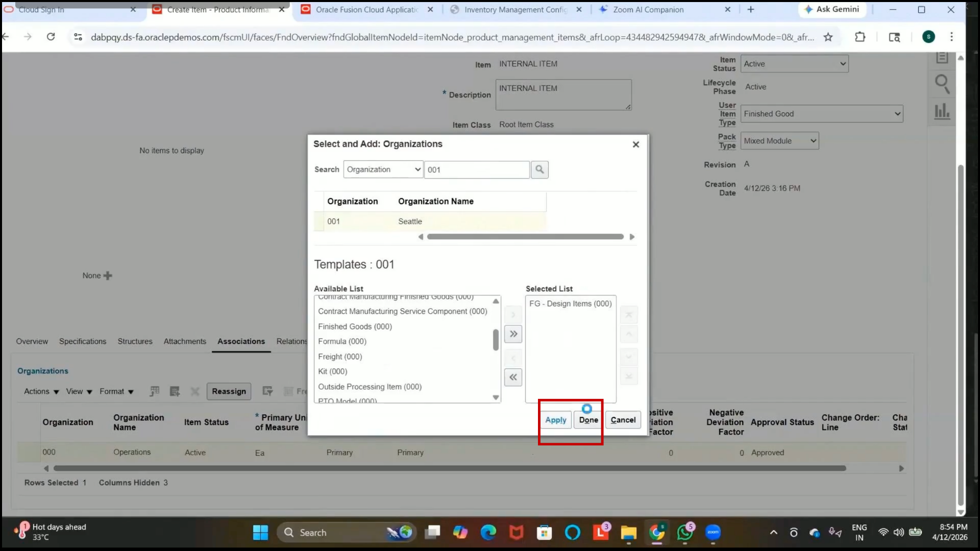Open Zoom from the taskbar
Screen dimensions: 980x551
click(713, 533)
